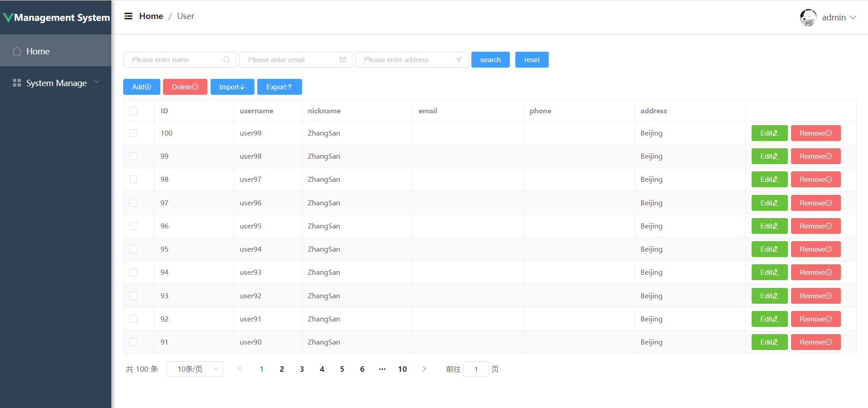This screenshot has height=408, width=868.
Task: Go to page 4
Action: (x=322, y=369)
